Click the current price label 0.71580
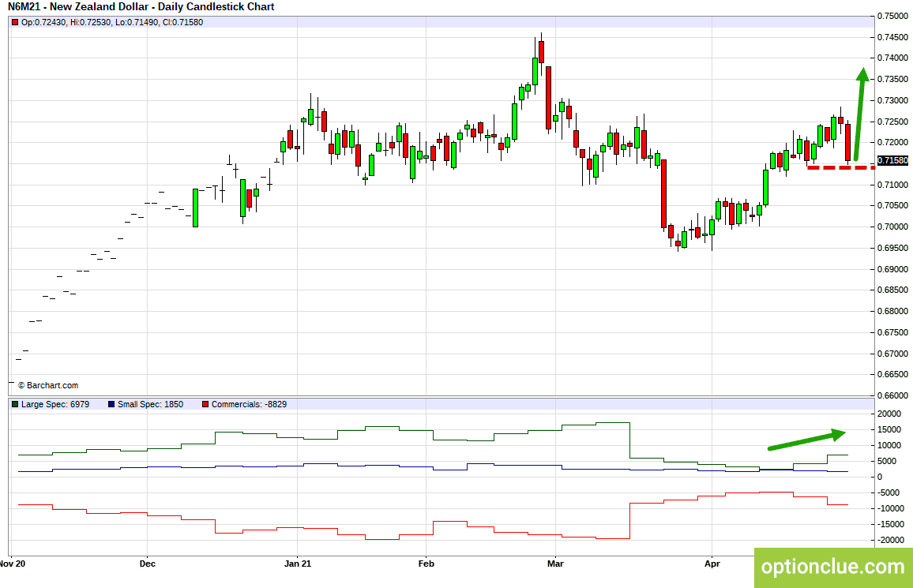Viewport: 913px width, 588px height. click(x=892, y=160)
